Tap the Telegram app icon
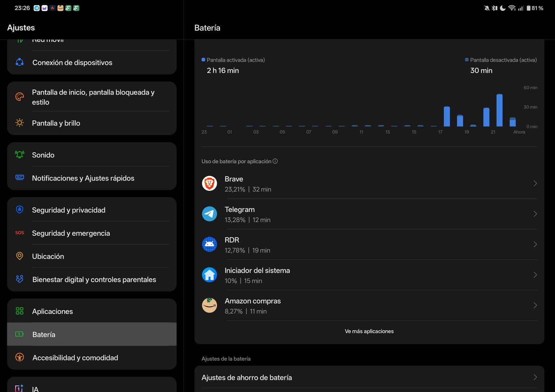Viewport: 555px width, 392px height. click(x=210, y=214)
